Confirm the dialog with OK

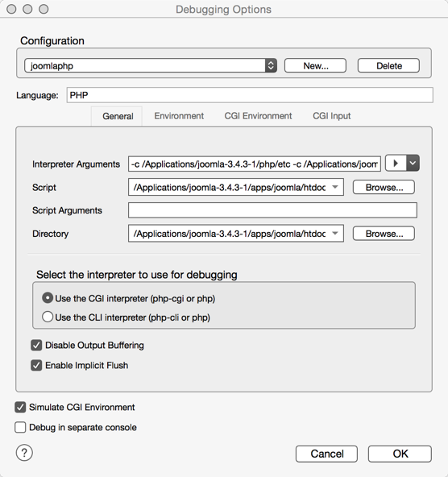(400, 454)
